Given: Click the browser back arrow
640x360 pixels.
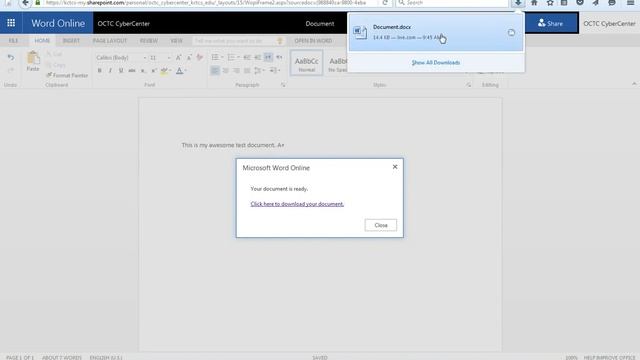Looking at the screenshot, I should pyautogui.click(x=25, y=3).
